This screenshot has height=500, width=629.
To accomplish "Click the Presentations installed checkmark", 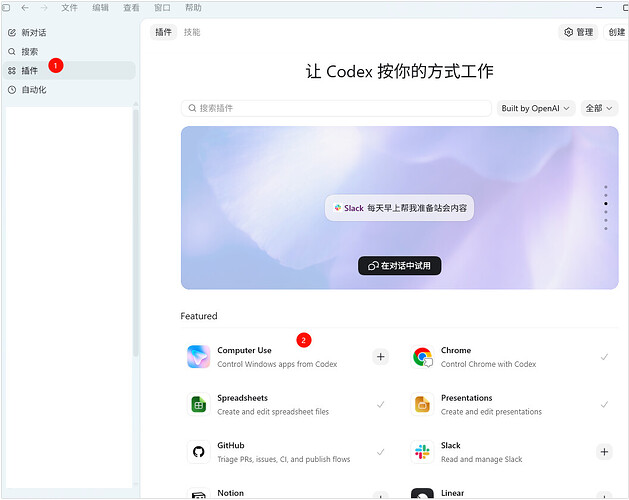I will tap(604, 404).
